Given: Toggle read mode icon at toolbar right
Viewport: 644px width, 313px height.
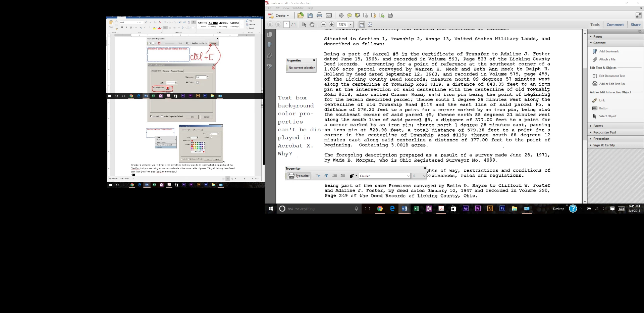Looking at the screenshot, I should 638,15.
